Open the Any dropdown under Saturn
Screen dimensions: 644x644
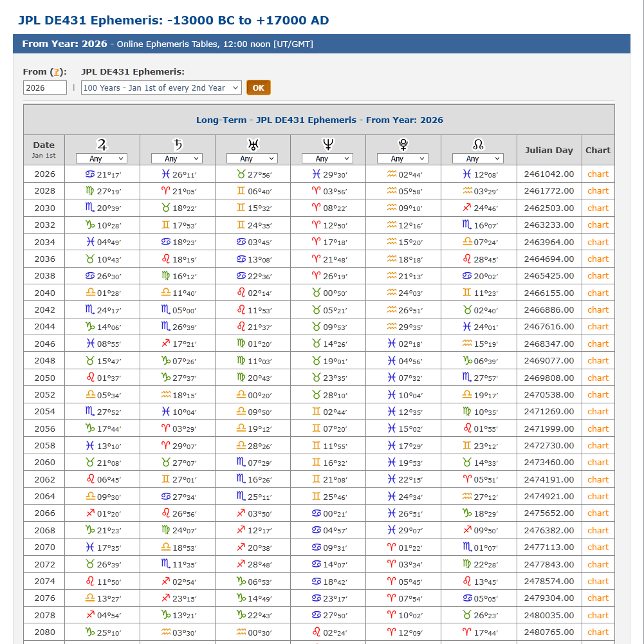coord(177,158)
